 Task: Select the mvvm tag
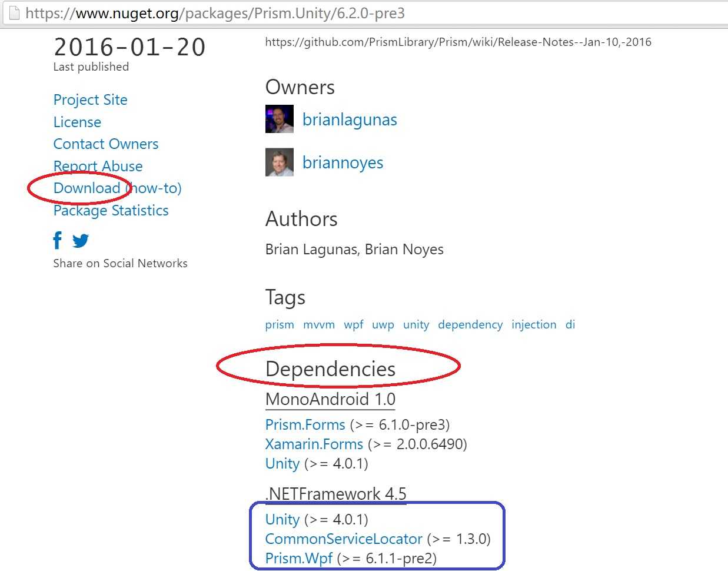pos(319,324)
